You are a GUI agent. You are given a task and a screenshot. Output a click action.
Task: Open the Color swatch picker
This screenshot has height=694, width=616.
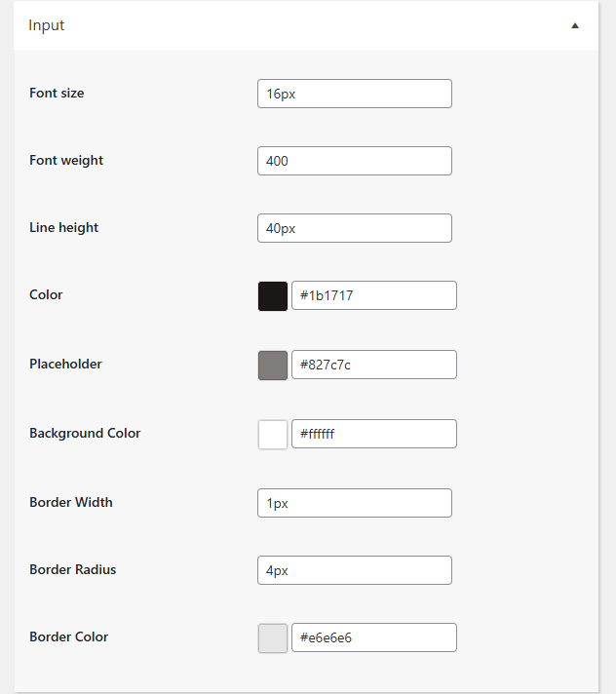click(x=273, y=296)
